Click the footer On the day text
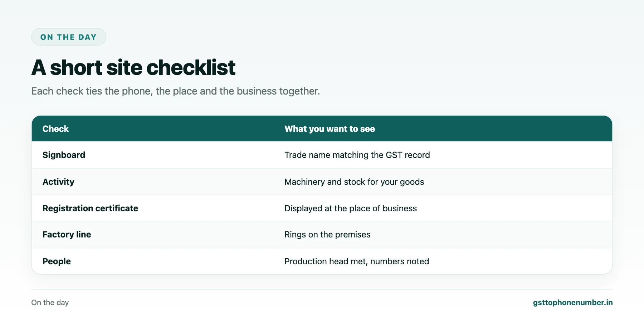 [x=50, y=303]
